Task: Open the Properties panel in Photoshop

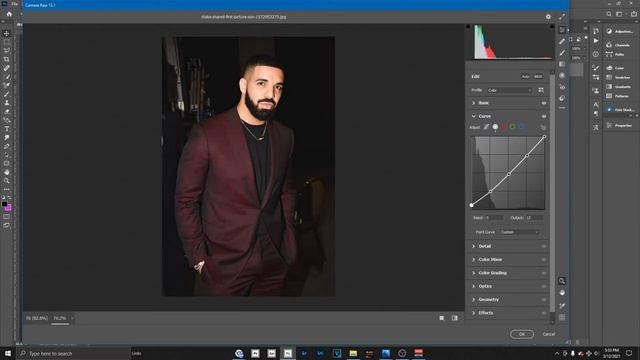Action: 619,125
